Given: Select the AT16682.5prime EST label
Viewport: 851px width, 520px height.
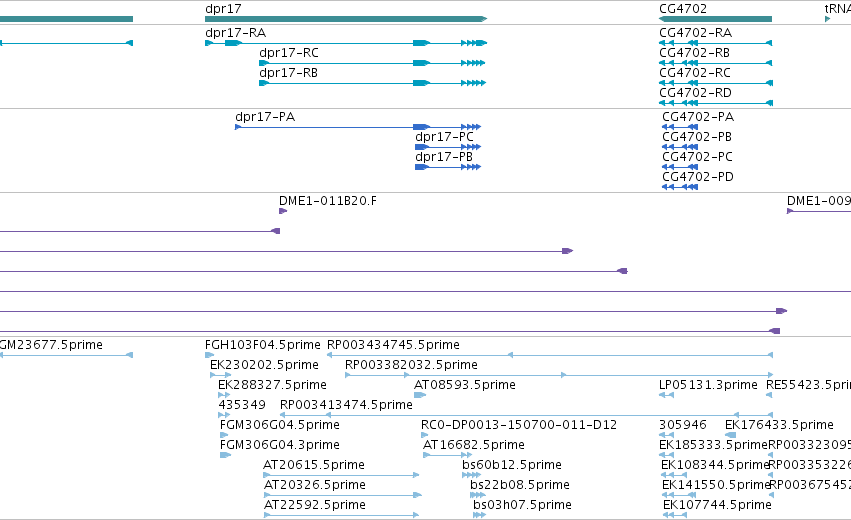Looking at the screenshot, I should click(474, 446).
